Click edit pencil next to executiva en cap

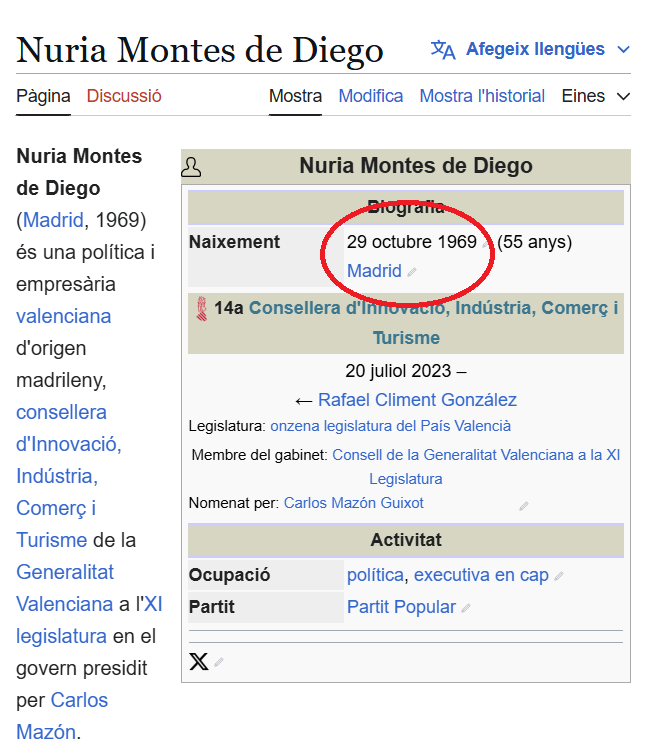(x=559, y=576)
